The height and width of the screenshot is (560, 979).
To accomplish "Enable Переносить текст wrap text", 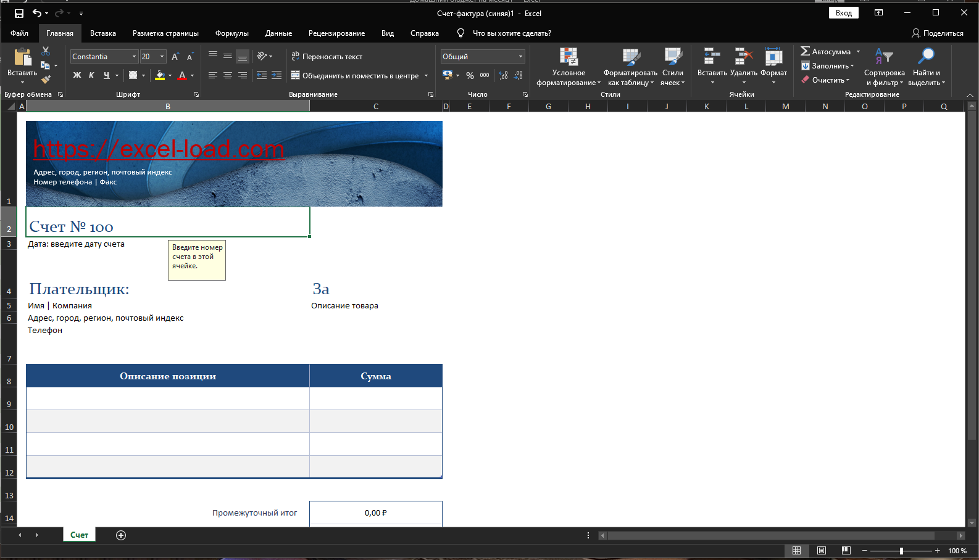I will [327, 56].
